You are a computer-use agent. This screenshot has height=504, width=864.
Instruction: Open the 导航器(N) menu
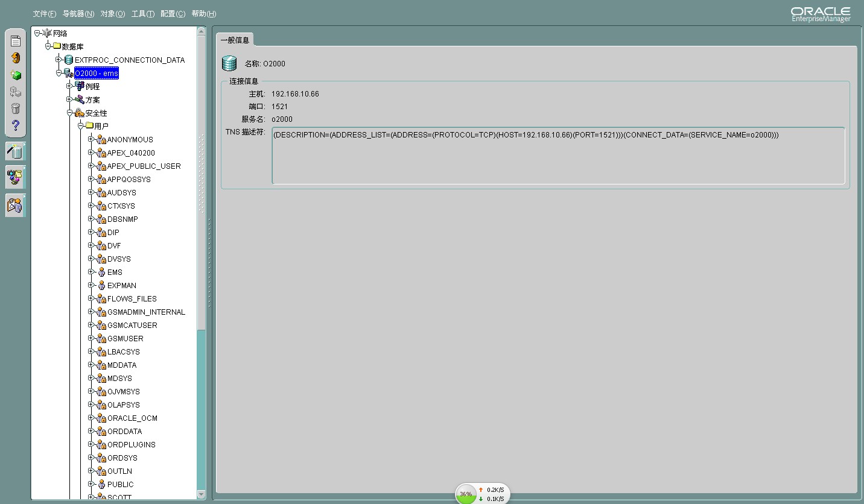click(78, 14)
